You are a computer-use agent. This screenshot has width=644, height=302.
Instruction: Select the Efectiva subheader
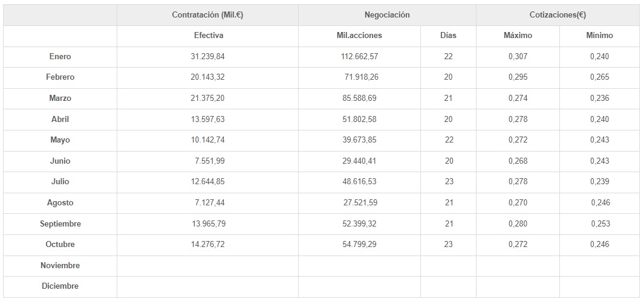[209, 36]
